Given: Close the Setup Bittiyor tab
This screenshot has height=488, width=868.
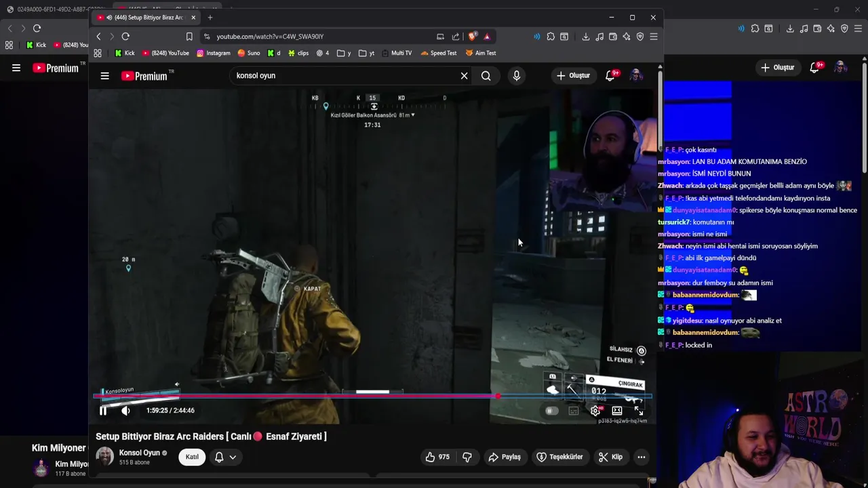Looking at the screenshot, I should (193, 18).
